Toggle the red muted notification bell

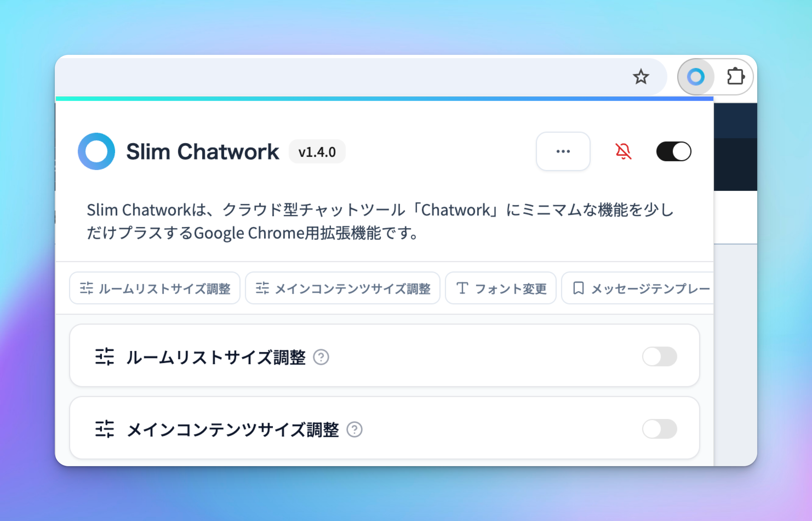point(623,151)
